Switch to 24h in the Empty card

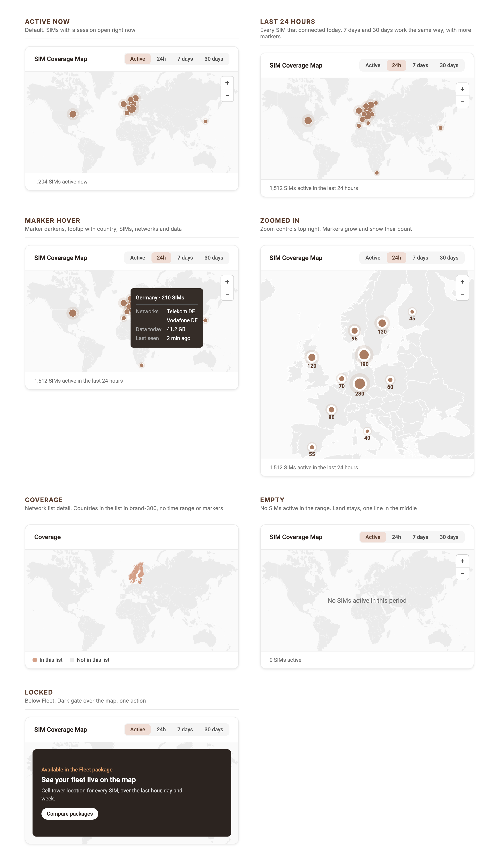[396, 537]
